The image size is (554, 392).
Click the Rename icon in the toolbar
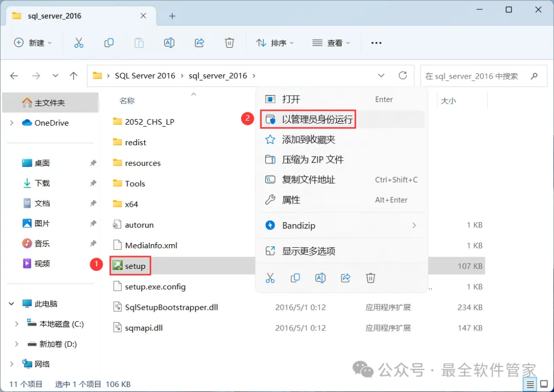(x=169, y=43)
